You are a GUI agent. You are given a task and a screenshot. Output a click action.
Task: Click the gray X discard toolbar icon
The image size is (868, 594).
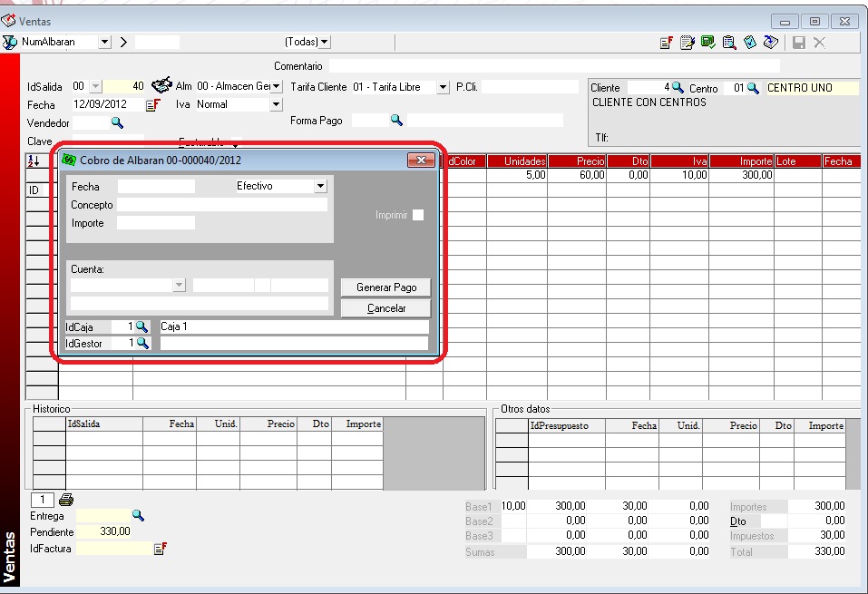(819, 42)
